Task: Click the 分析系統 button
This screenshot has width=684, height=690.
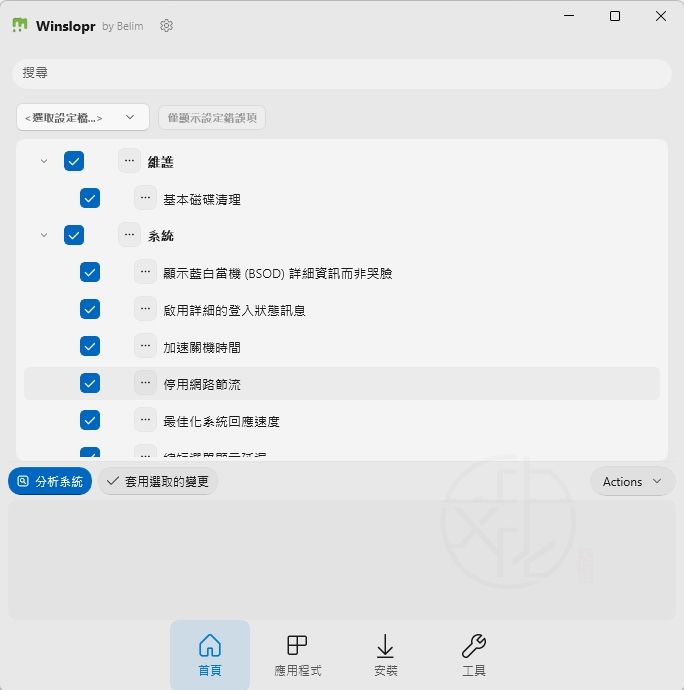Action: pos(50,481)
